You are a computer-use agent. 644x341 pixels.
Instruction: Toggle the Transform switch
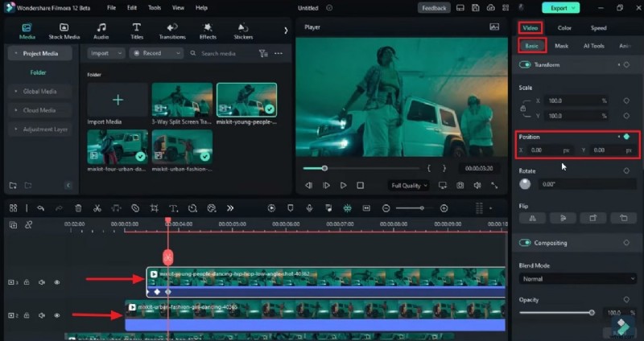[526, 64]
